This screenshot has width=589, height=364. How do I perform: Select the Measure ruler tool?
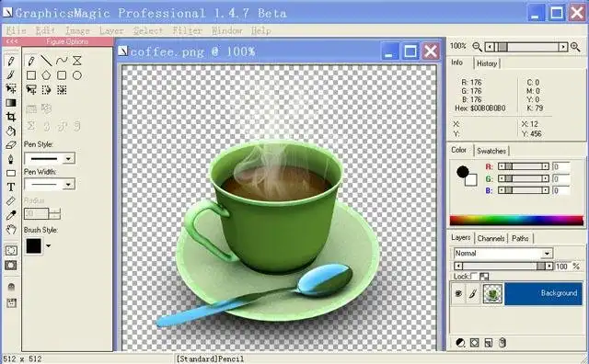[11, 201]
